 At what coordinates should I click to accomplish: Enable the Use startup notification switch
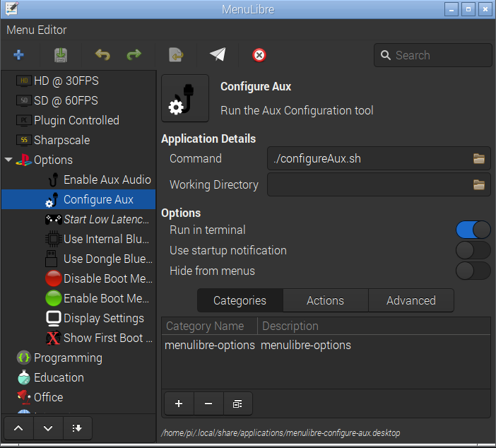(473, 250)
